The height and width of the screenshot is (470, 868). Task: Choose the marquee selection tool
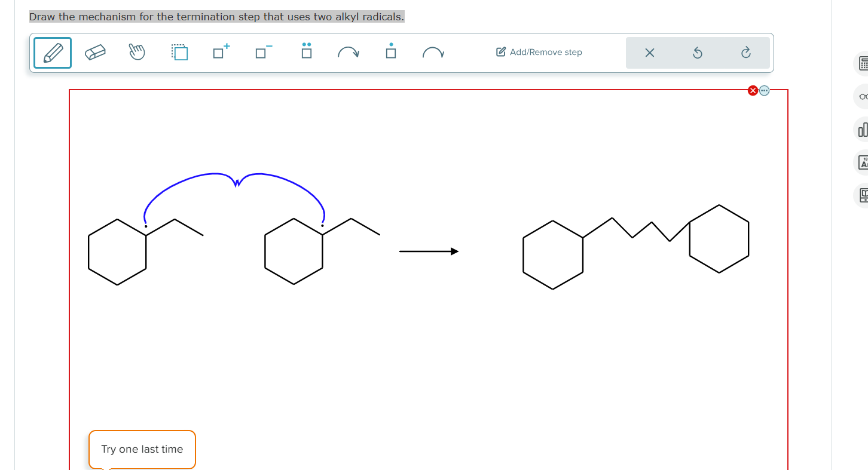click(x=179, y=53)
